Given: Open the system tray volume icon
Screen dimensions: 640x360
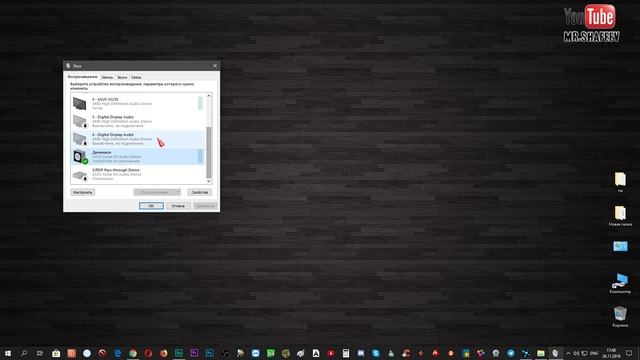Looking at the screenshot, I should point(576,353).
